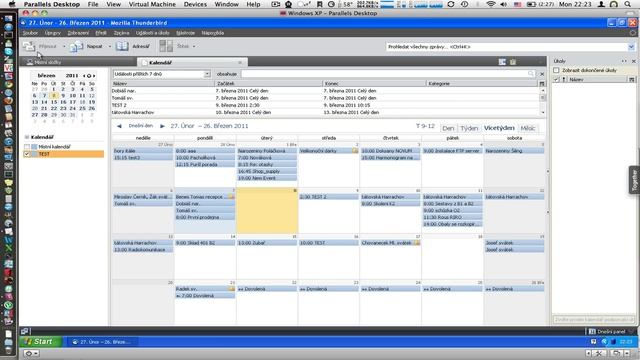Viewport: 640px width, 360px height.
Task: Open the Úpravy menu
Action: tap(53, 33)
